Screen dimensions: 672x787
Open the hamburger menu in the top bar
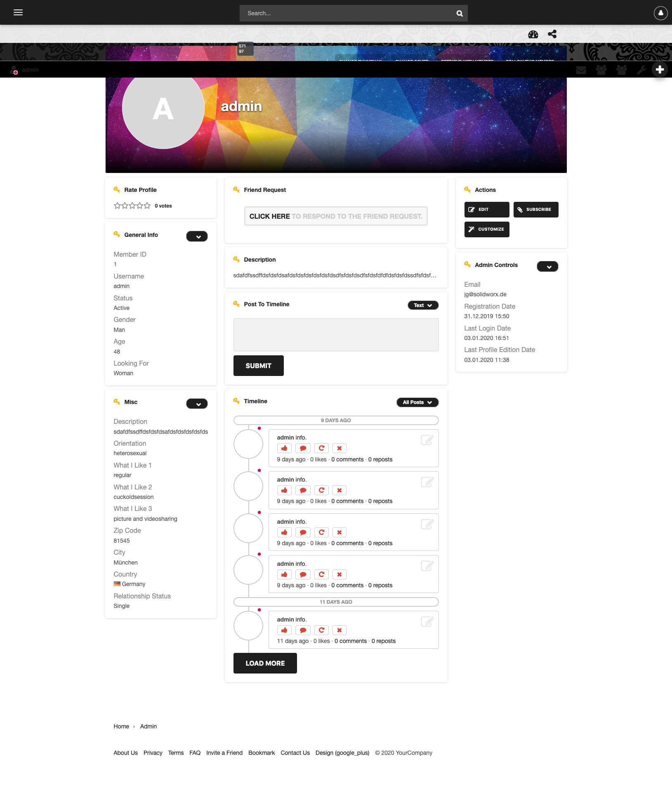[x=18, y=12]
